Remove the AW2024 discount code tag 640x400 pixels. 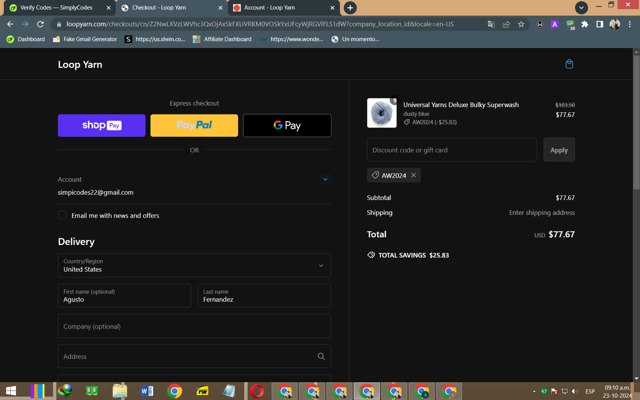pos(413,175)
